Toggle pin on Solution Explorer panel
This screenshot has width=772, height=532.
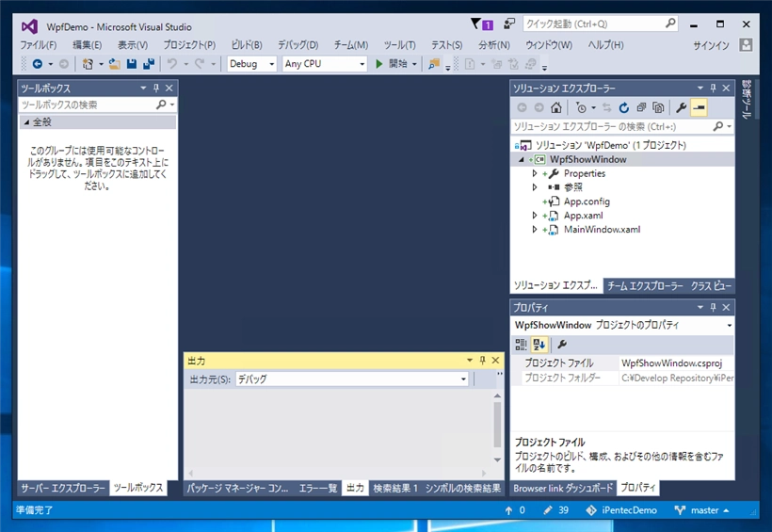click(x=713, y=89)
